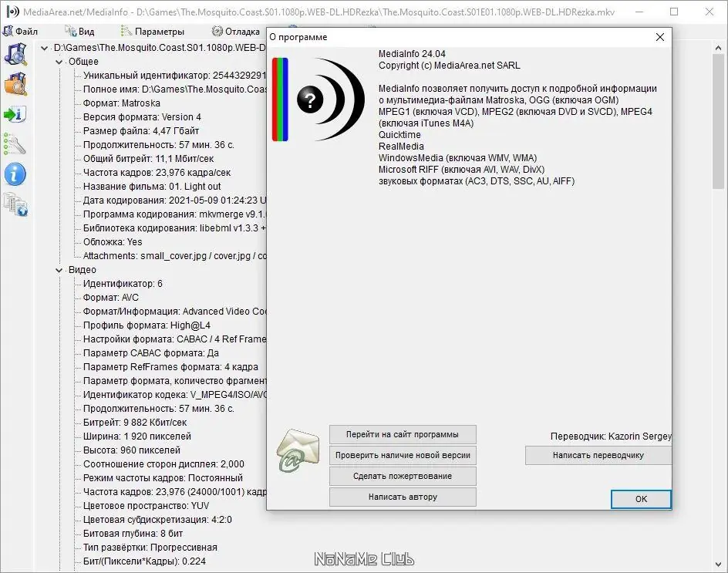Select Формат: Matroska row
The image size is (728, 573).
click(122, 103)
